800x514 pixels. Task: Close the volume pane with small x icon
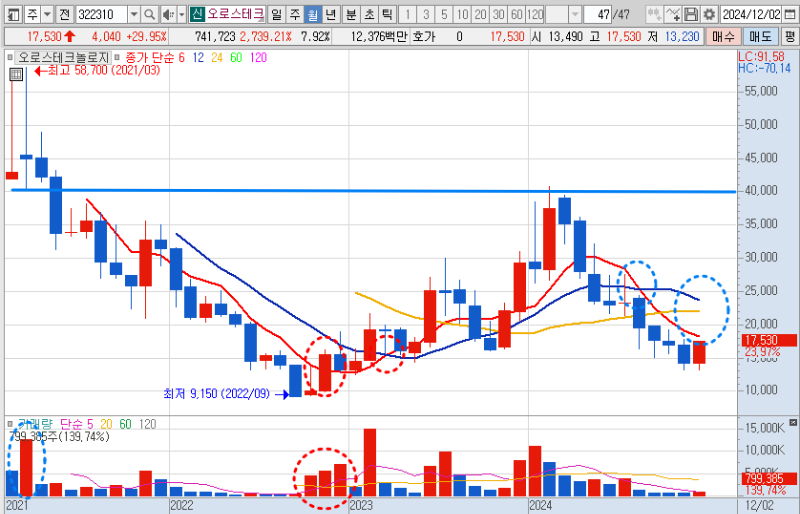tap(792, 423)
